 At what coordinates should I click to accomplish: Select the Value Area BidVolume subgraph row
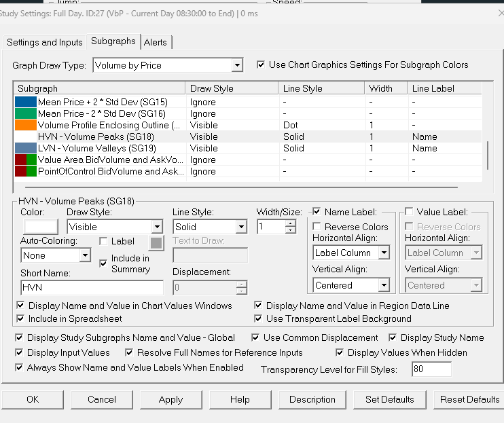[109, 160]
